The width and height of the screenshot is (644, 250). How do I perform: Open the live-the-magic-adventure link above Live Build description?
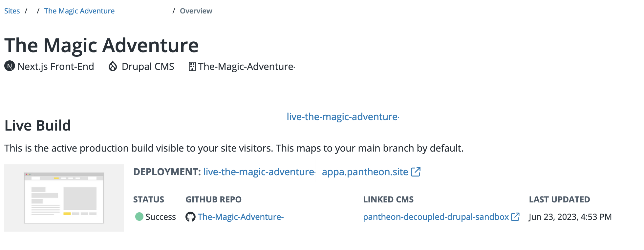point(342,117)
